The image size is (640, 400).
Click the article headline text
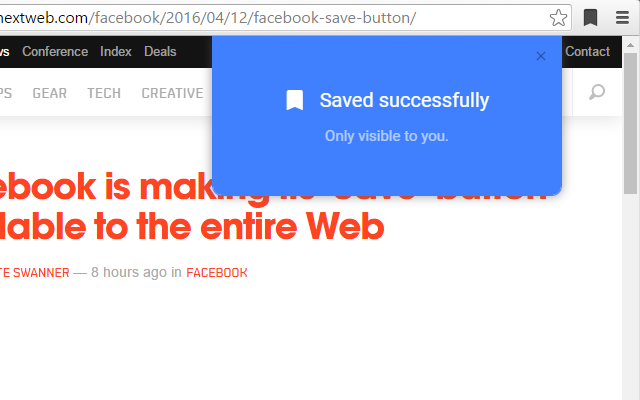tap(192, 207)
